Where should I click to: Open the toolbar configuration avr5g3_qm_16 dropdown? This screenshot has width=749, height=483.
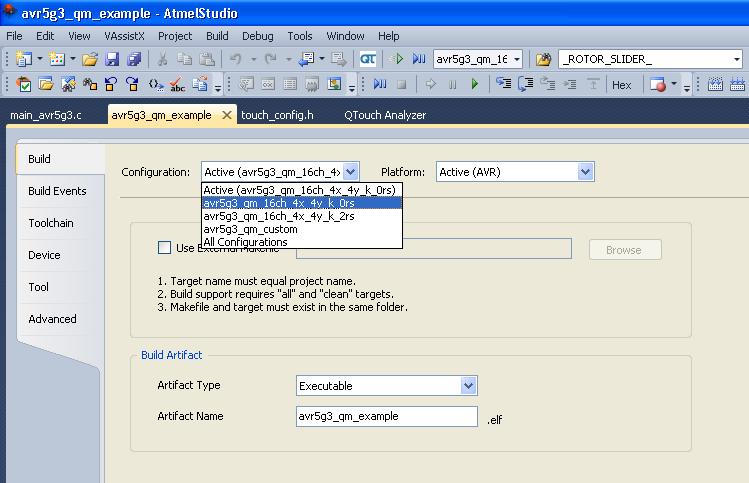(x=517, y=59)
